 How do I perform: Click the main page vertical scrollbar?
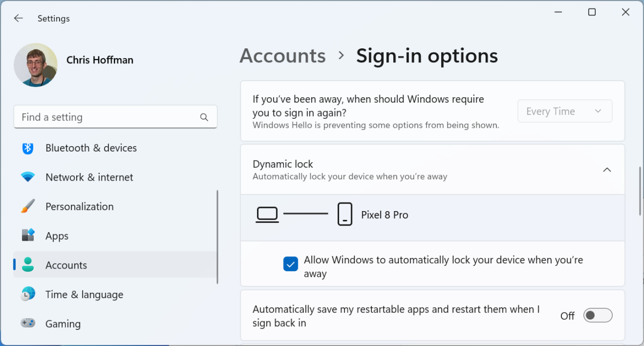(639, 191)
